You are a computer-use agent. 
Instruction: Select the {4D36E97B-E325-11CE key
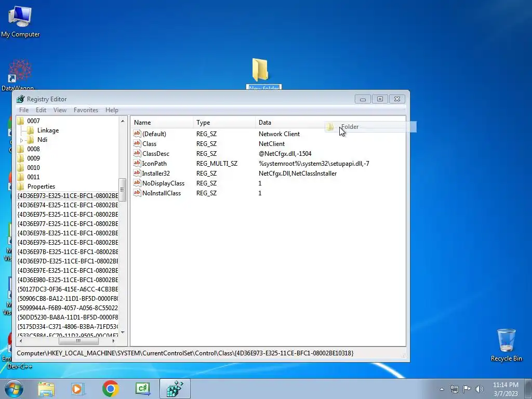[68, 252]
